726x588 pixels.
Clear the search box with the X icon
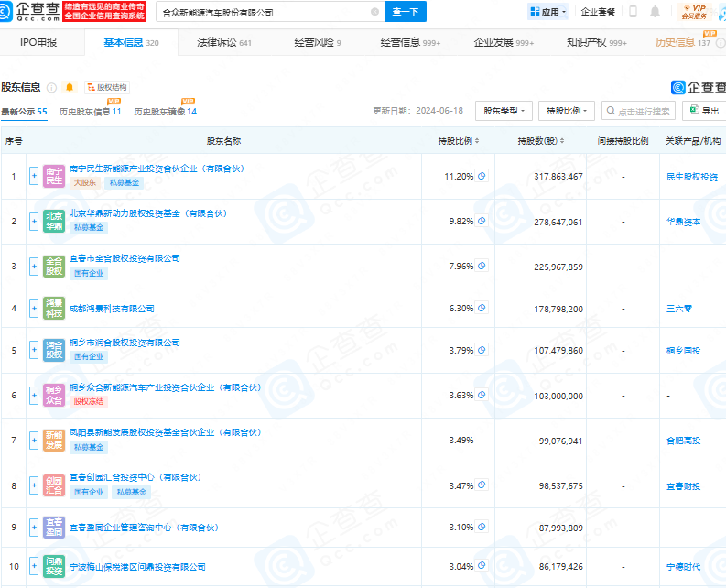click(x=375, y=12)
